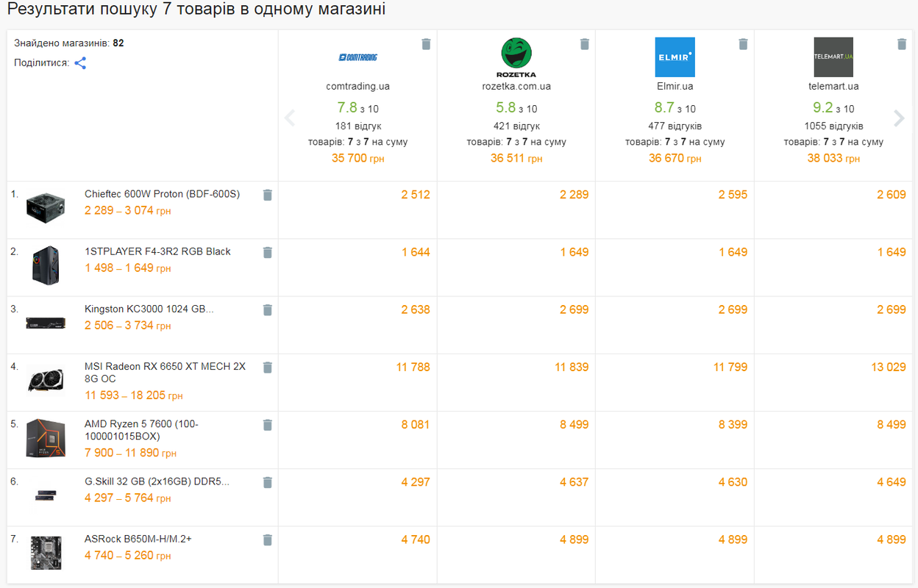Screen dimensions: 918x588
Task: Remove Chieftec 600W Proton from list
Action: 268,195
